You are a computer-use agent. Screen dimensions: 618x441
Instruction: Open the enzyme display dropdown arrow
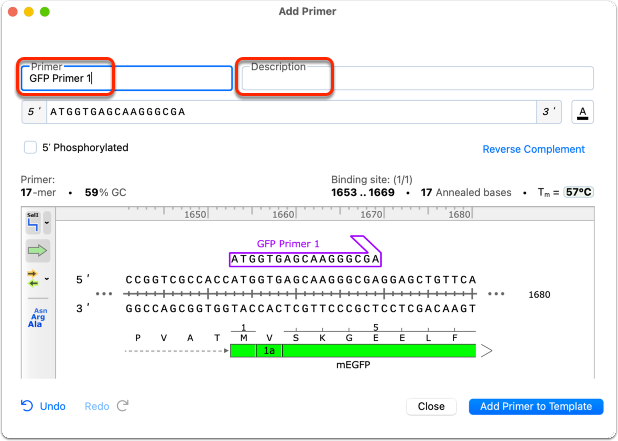click(x=47, y=223)
